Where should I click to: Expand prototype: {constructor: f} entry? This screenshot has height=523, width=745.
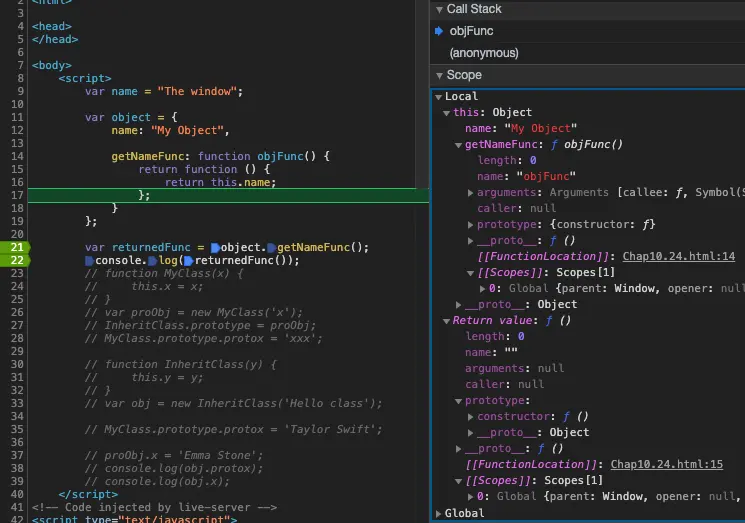[x=470, y=225]
